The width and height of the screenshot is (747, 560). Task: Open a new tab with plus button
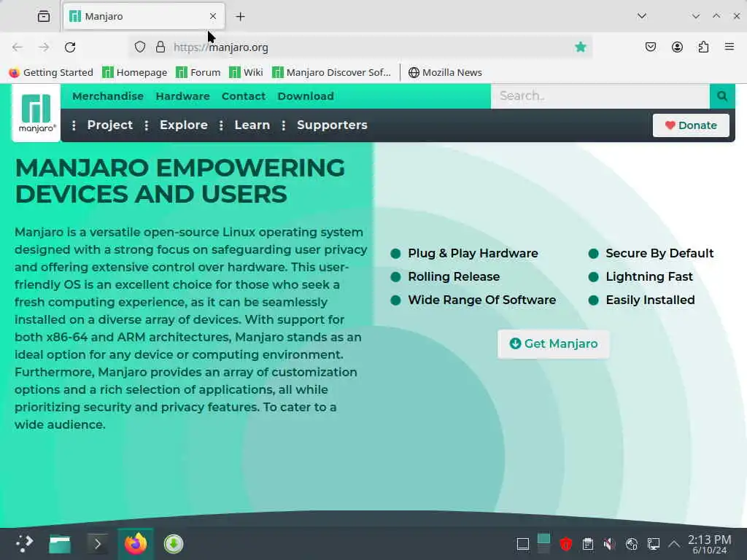pyautogui.click(x=240, y=17)
